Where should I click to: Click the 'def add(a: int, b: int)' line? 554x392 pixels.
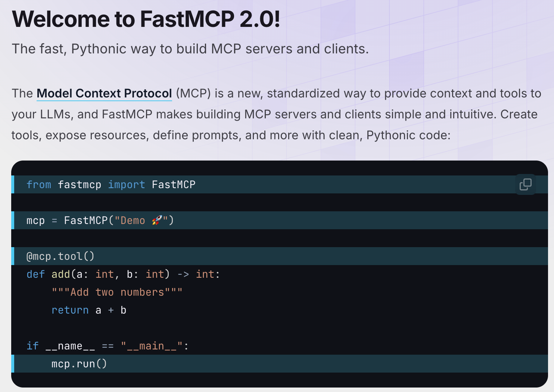coord(123,274)
